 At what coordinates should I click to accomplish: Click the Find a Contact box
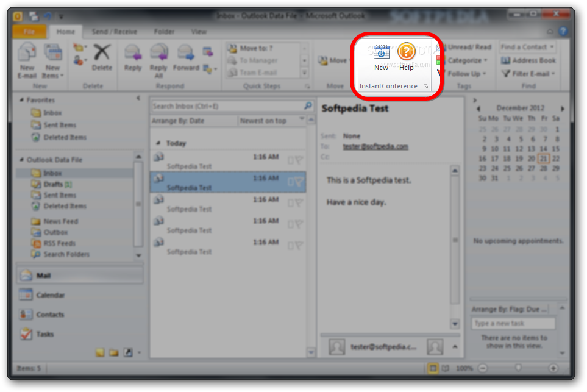(x=527, y=47)
